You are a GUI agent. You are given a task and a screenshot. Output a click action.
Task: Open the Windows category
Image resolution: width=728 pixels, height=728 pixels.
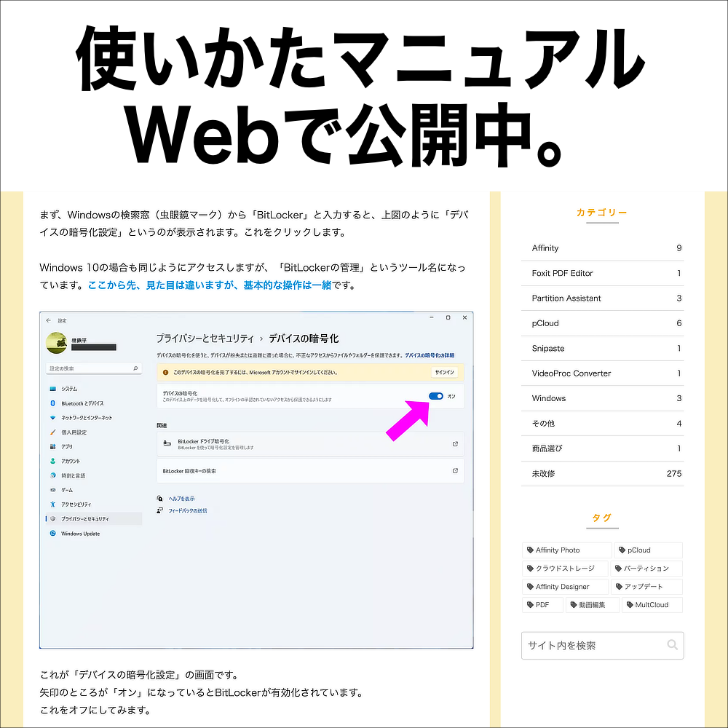tap(547, 398)
